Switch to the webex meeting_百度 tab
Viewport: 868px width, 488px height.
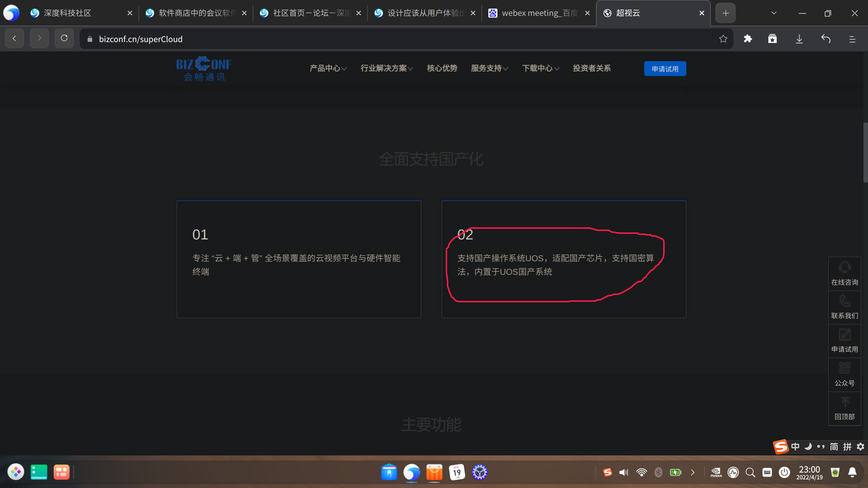point(535,13)
